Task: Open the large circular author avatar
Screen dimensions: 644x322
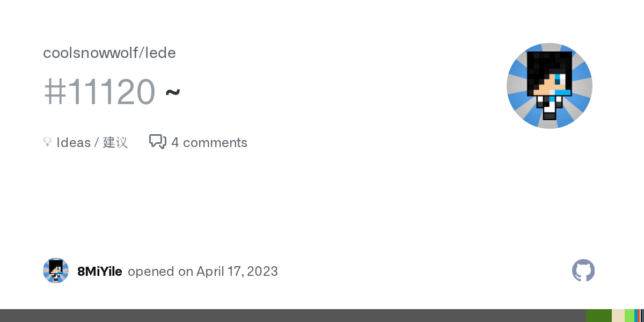Action: [550, 86]
